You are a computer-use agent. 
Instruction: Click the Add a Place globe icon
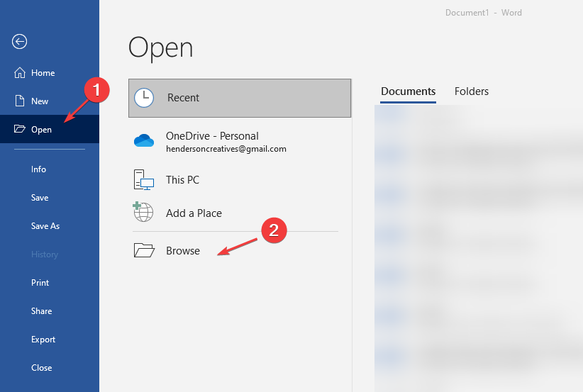click(143, 213)
